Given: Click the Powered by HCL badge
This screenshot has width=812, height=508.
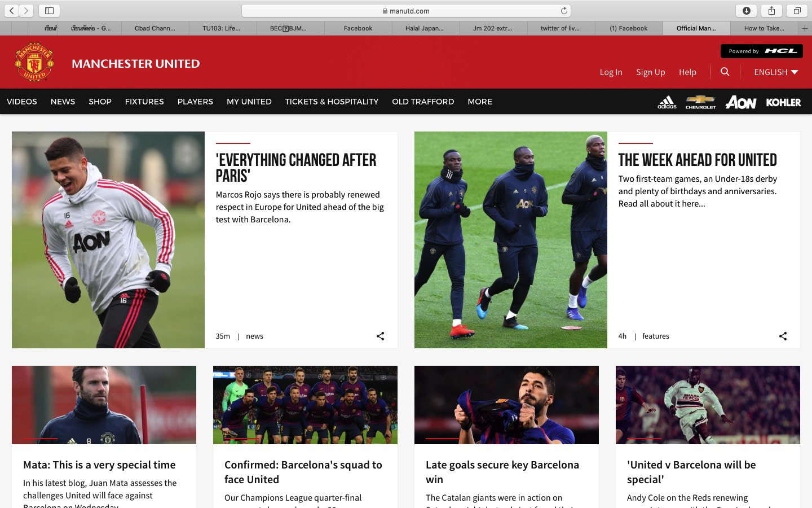Looking at the screenshot, I should click(762, 51).
